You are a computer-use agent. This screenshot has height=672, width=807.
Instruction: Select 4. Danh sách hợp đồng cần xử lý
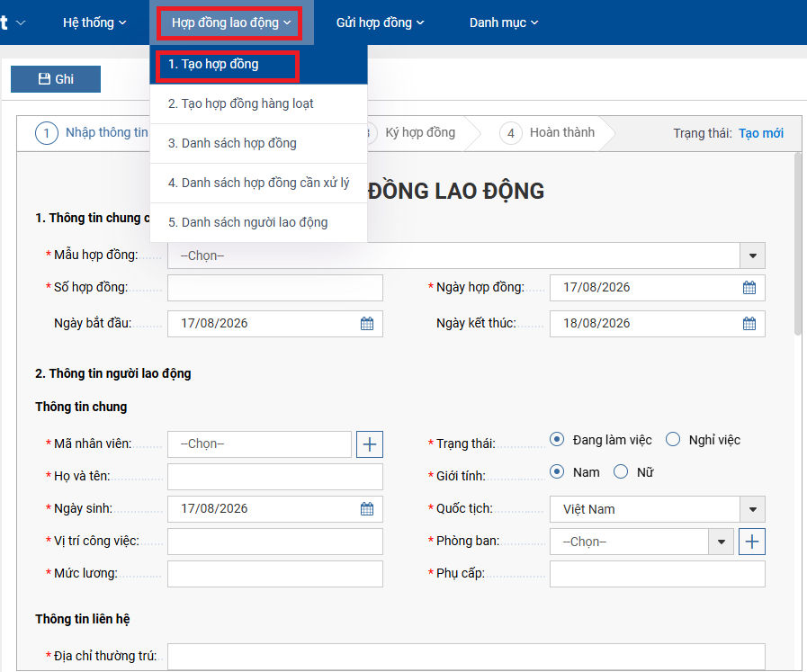pos(258,184)
